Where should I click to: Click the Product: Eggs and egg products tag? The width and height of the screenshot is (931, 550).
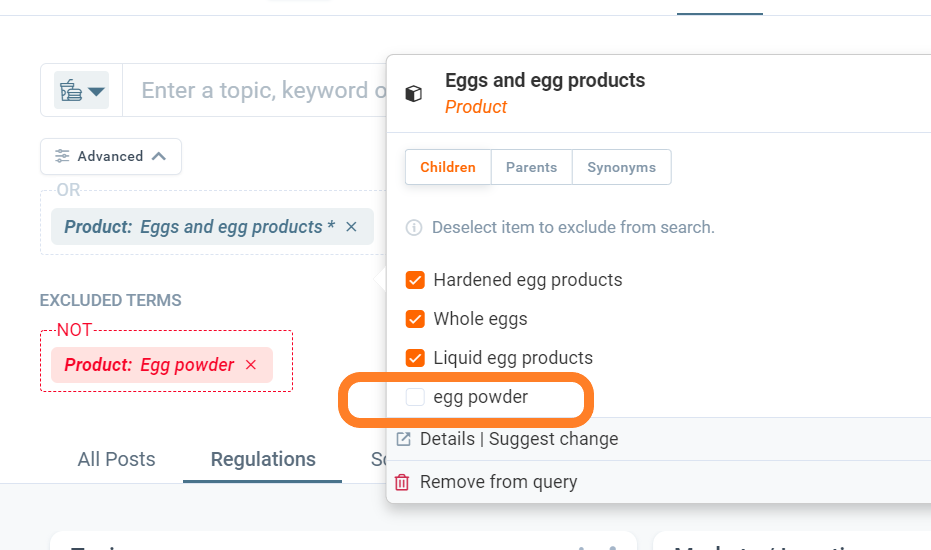pyautogui.click(x=199, y=227)
